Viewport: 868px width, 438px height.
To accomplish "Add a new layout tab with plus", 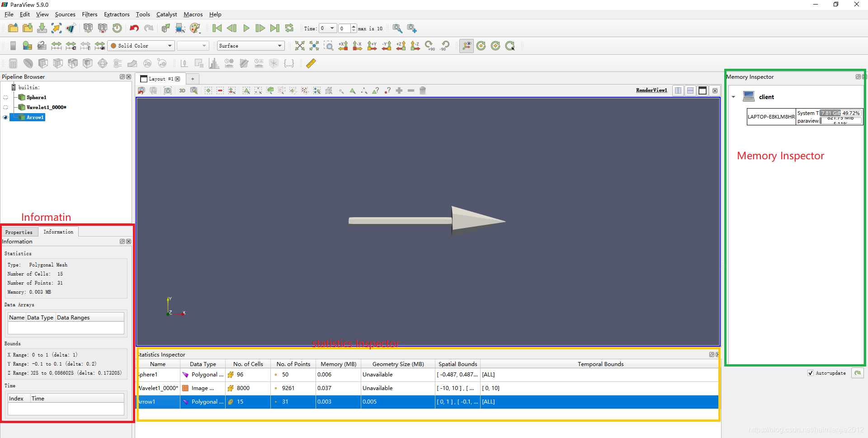I will pos(193,79).
